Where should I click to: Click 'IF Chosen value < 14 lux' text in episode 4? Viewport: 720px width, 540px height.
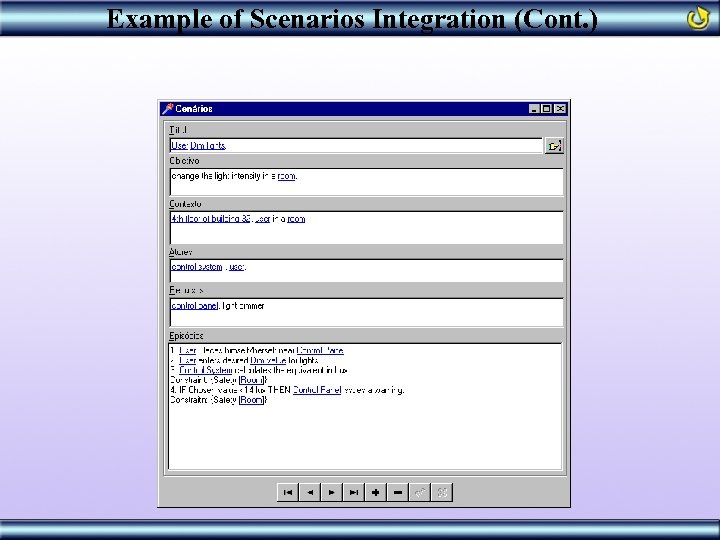(x=224, y=390)
